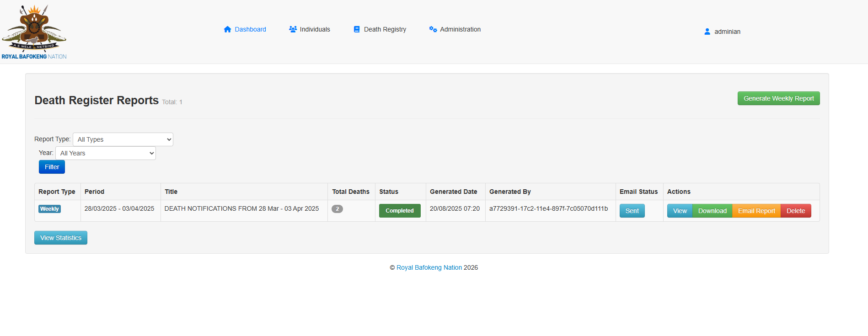Open the Report Type dropdown
This screenshot has height=336, width=868.
(x=123, y=139)
